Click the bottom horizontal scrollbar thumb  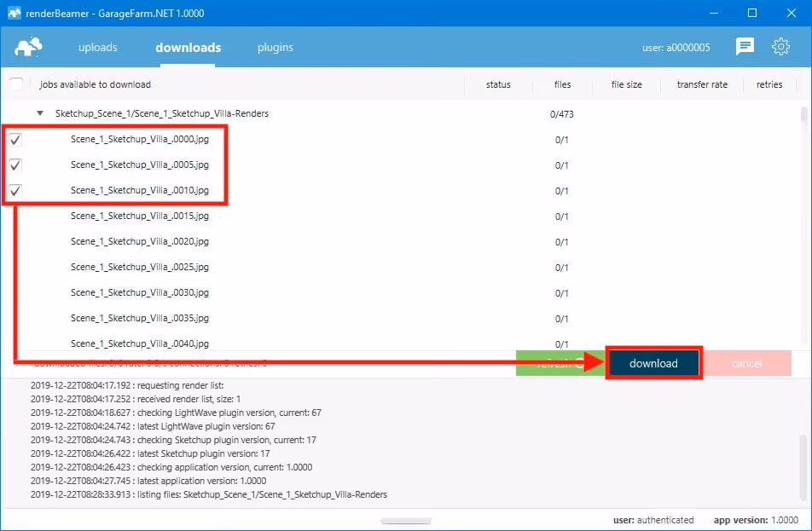click(405, 521)
